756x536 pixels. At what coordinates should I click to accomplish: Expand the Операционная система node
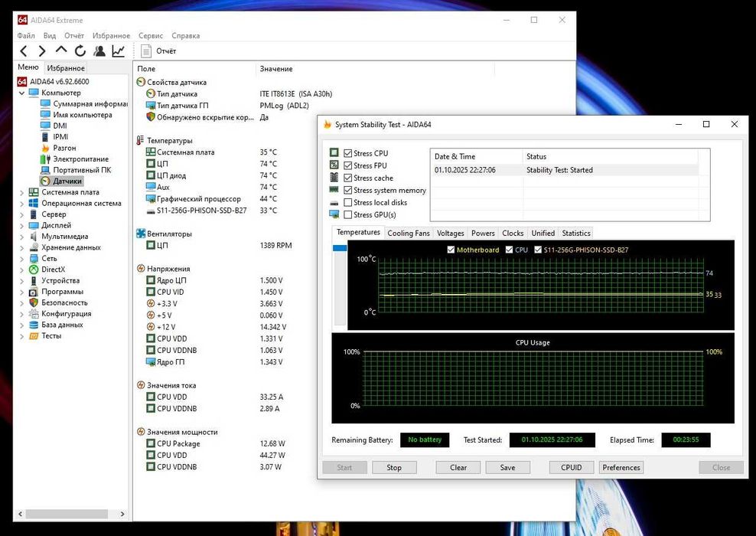click(21, 203)
